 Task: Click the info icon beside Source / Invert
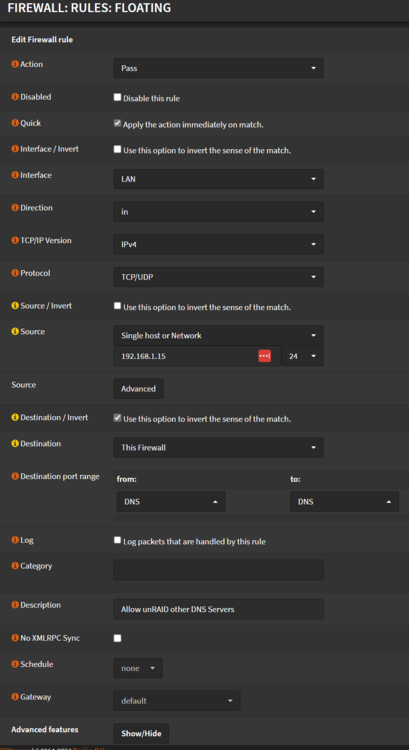15,306
